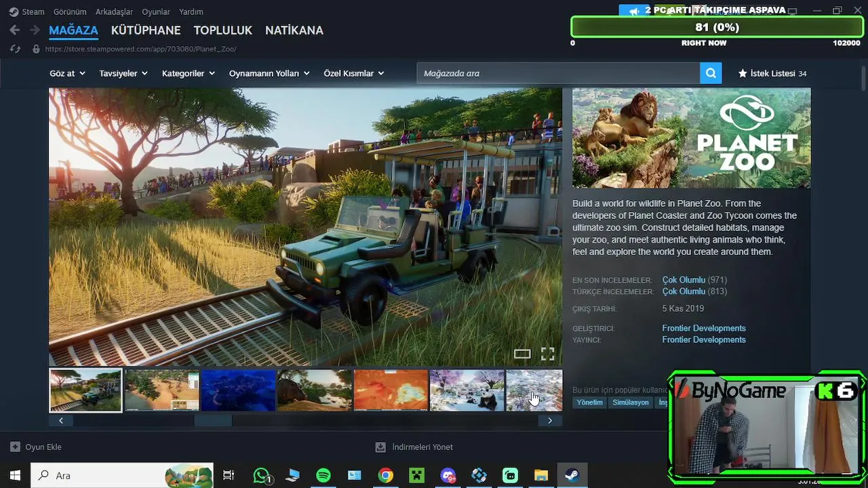Click into the Mağazada ara search field
Viewport: 868px width, 488px height.
[x=558, y=73]
